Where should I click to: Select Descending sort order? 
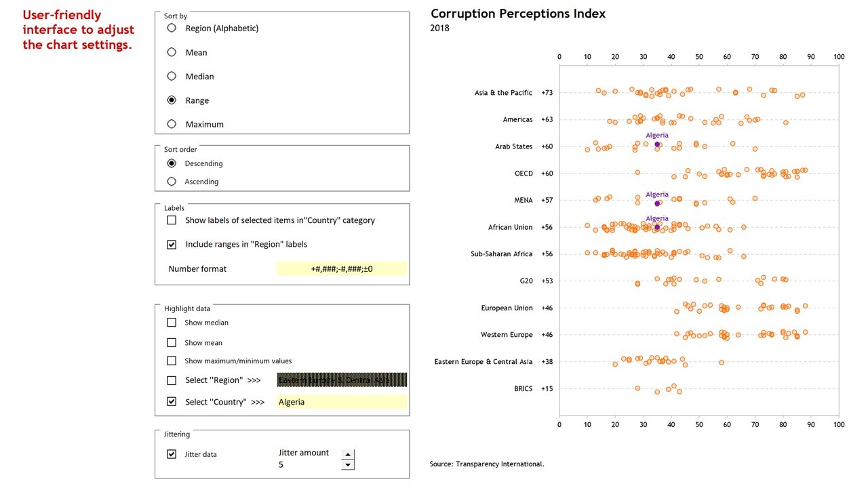[172, 163]
